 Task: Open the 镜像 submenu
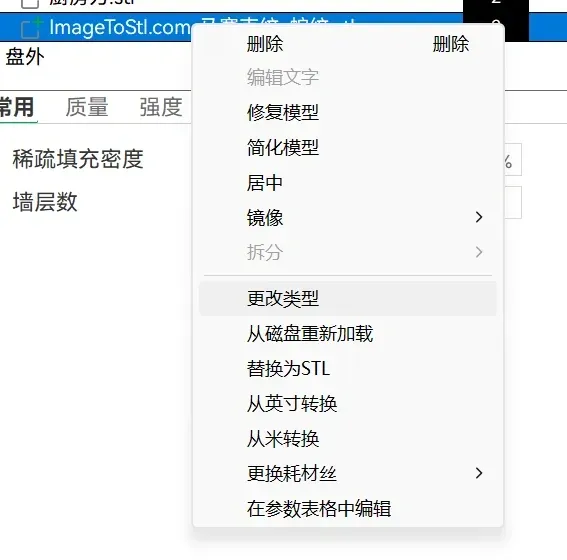[x=348, y=217]
